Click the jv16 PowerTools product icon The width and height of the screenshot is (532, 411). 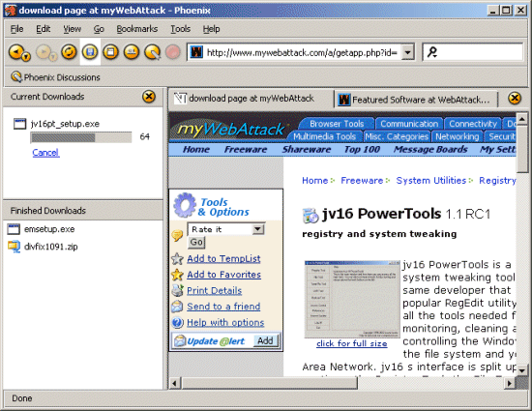coord(310,216)
